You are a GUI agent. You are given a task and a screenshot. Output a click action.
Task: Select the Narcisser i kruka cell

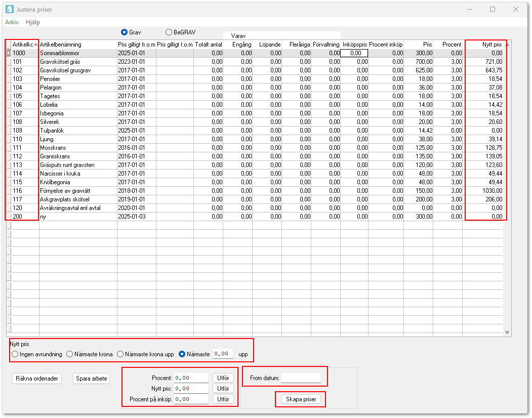coord(78,174)
